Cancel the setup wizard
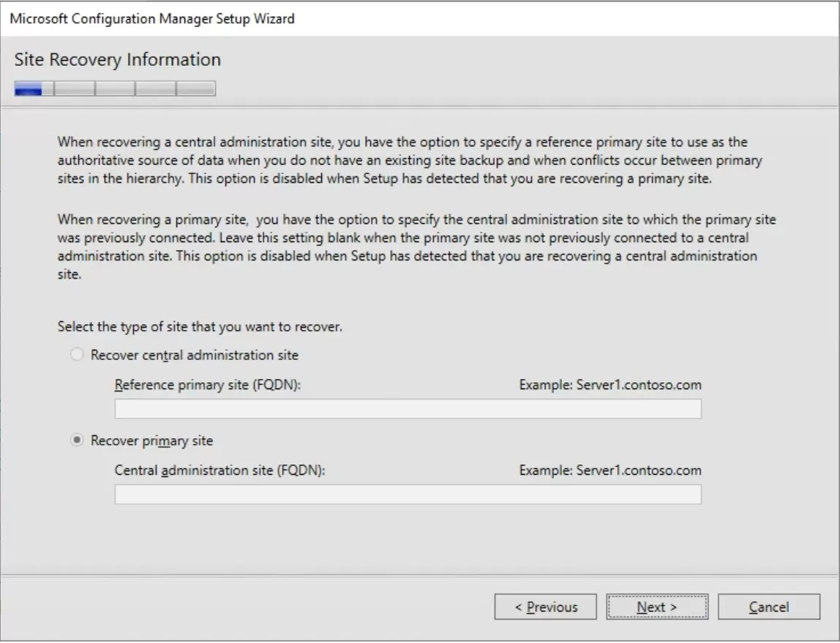Screen dimensions: 840x643 click(770, 606)
